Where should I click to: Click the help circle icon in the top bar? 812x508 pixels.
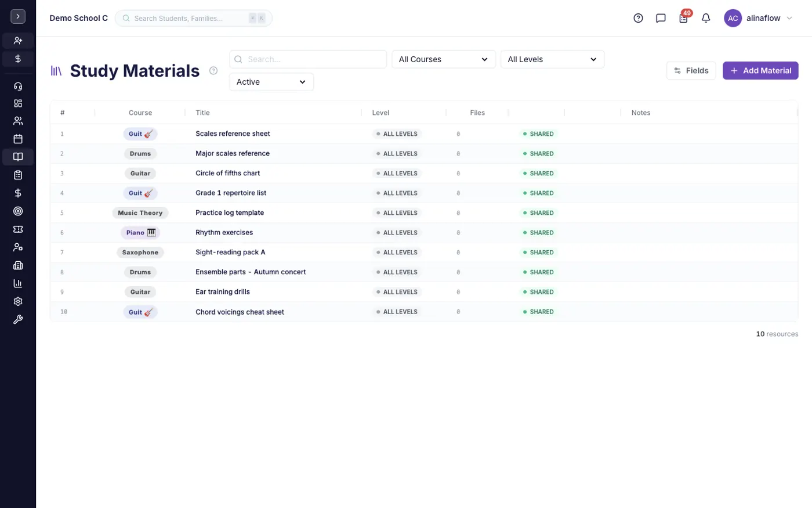coord(638,18)
